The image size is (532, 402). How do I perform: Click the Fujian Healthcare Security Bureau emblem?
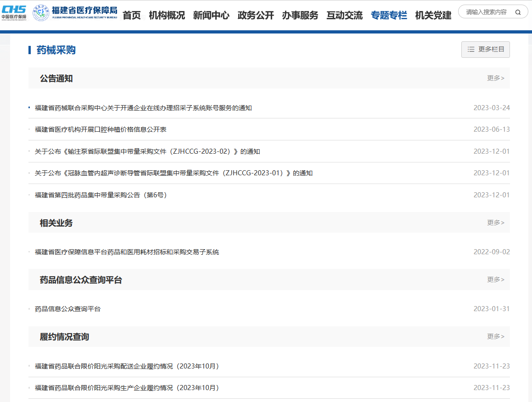42,12
